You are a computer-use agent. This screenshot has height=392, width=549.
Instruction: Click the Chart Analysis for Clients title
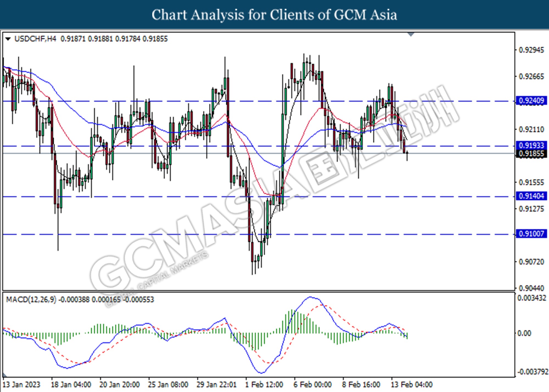(x=274, y=15)
